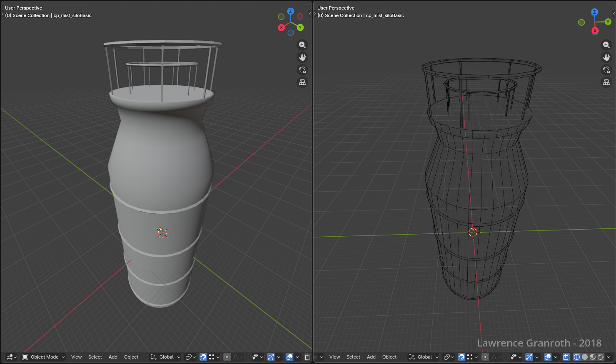Open the View menu in left viewport
This screenshot has width=616, height=364.
(76, 357)
